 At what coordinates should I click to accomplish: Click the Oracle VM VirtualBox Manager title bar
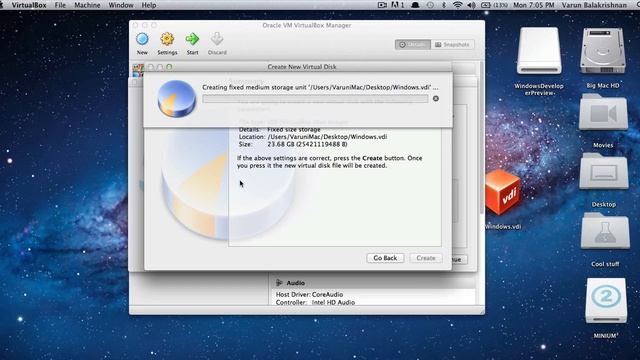tap(307, 25)
